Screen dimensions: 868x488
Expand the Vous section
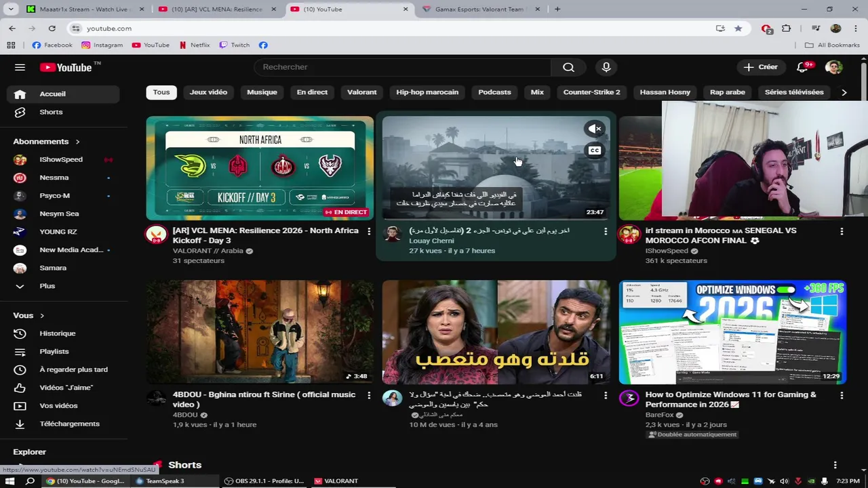tap(28, 315)
